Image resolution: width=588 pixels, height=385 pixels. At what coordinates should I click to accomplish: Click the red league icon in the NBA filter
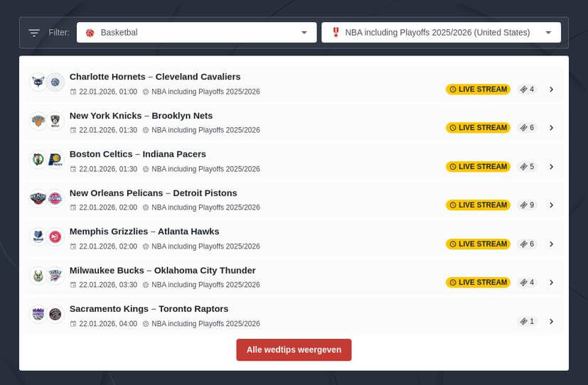pyautogui.click(x=336, y=32)
